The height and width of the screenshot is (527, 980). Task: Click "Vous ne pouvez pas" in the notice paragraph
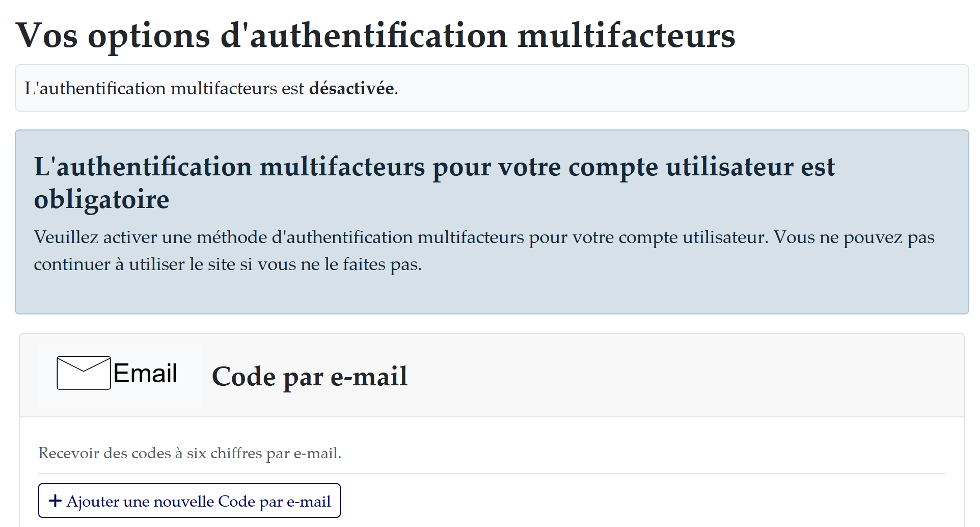pyautogui.click(x=854, y=238)
